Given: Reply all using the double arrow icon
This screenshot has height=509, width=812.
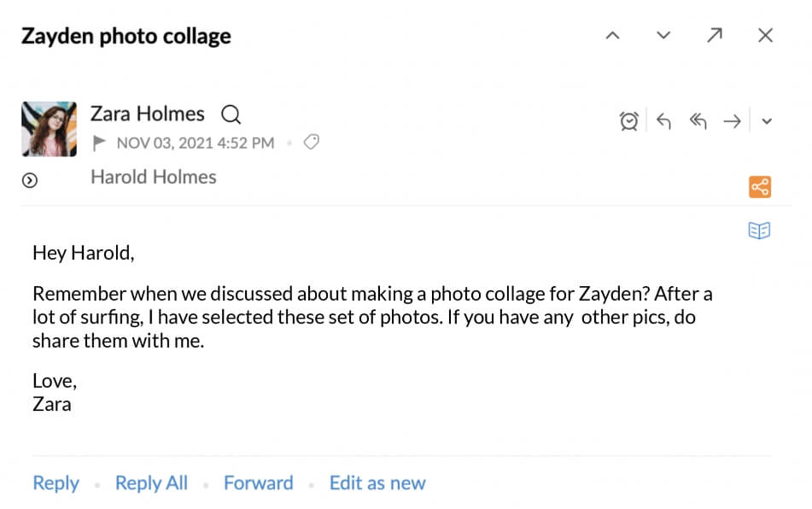Looking at the screenshot, I should [x=698, y=121].
